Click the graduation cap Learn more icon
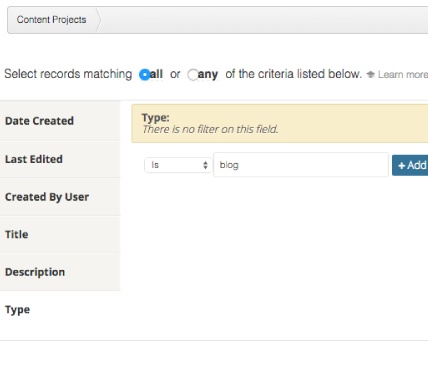The width and height of the screenshot is (428, 388). [370, 74]
